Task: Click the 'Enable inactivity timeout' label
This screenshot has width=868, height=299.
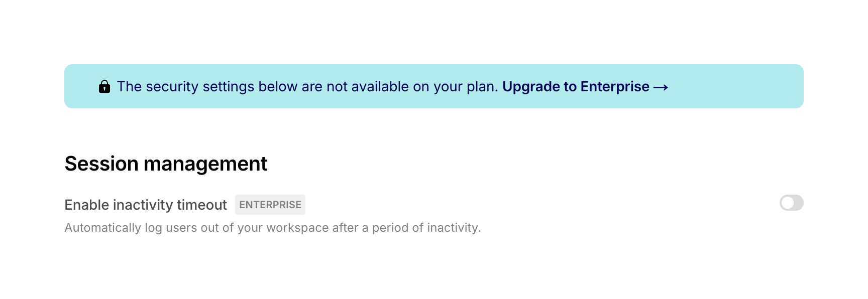Action: (x=146, y=205)
